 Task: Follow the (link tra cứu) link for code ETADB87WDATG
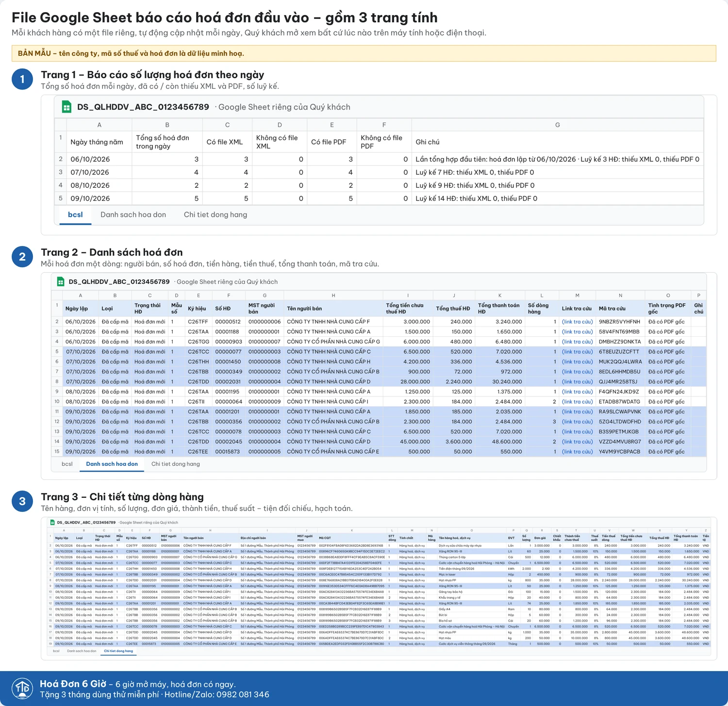point(577,402)
